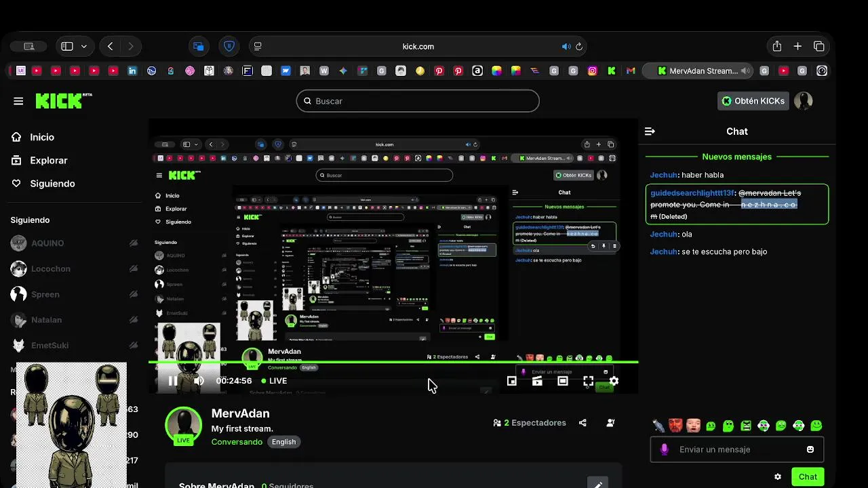Reload the page with the refresh icon
Viewport: 868px width, 488px height.
[x=579, y=47]
